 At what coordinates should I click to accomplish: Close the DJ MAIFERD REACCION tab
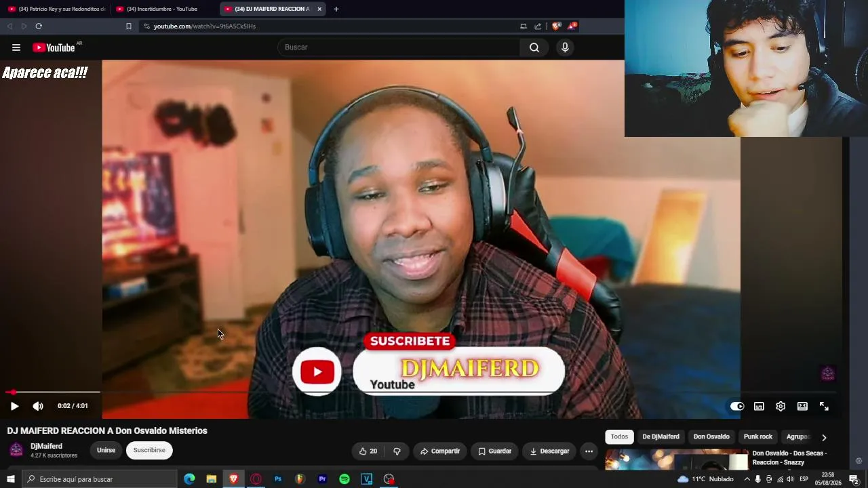(x=319, y=9)
